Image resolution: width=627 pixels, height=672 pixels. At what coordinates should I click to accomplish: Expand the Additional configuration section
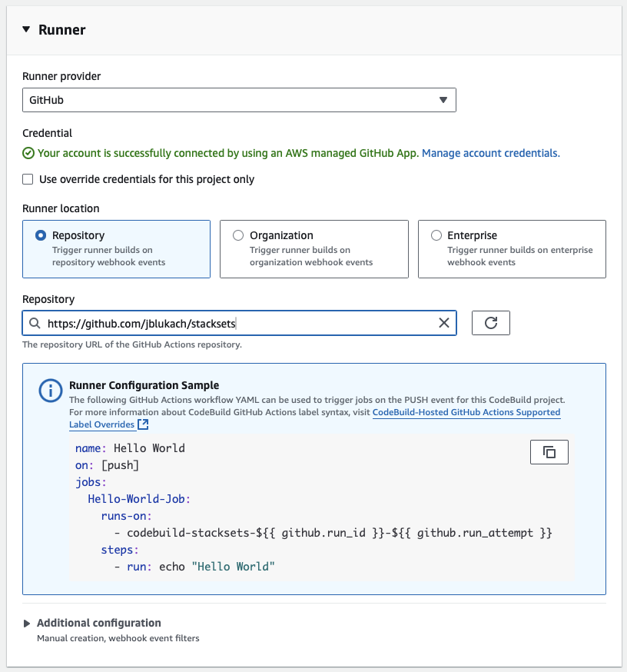[27, 623]
